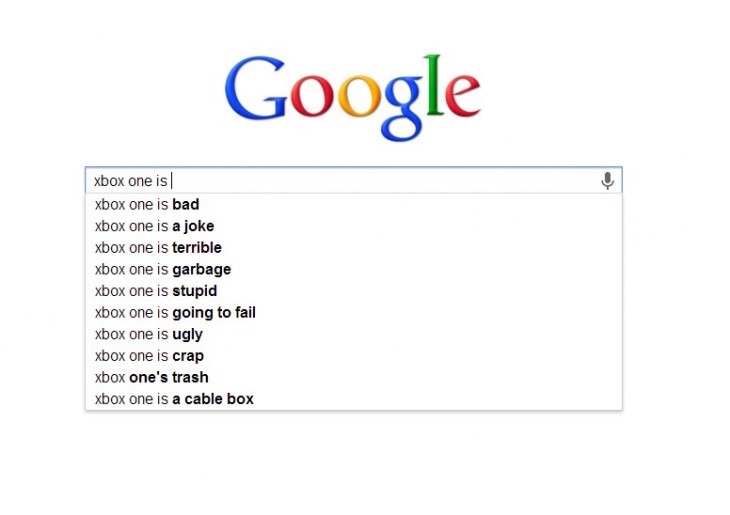Pick the "xbox one is ugly" suggestion
The width and height of the screenshot is (730, 515).
(x=148, y=334)
